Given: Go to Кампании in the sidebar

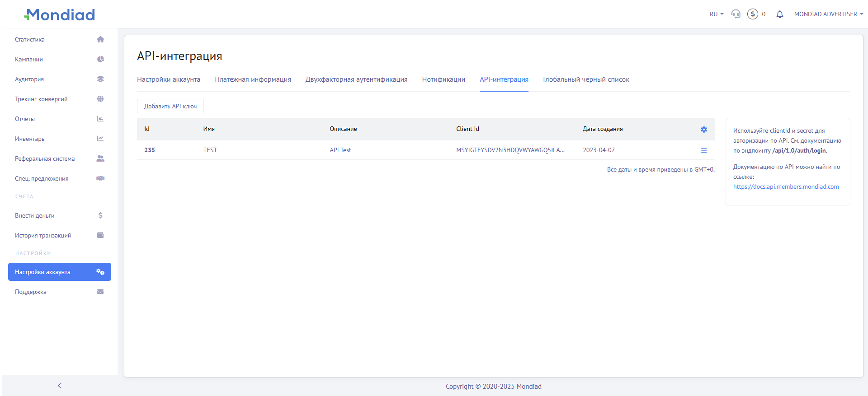Looking at the screenshot, I should click(29, 60).
